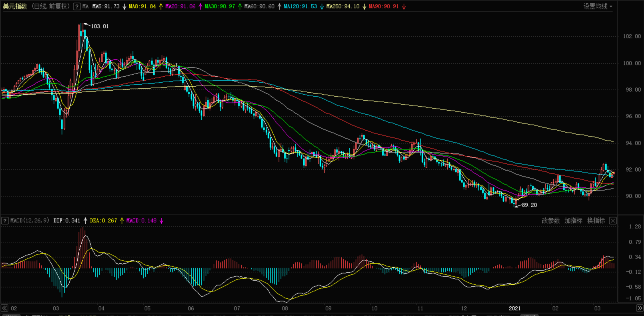Open the 设置均线 dropdown
The height and width of the screenshot is (316, 644).
coord(598,6)
